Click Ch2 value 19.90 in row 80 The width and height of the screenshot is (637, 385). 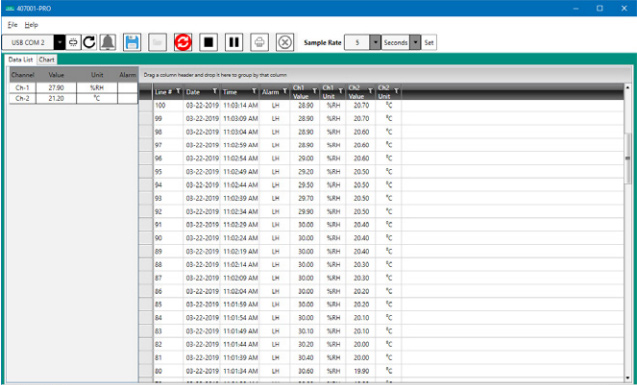click(361, 371)
